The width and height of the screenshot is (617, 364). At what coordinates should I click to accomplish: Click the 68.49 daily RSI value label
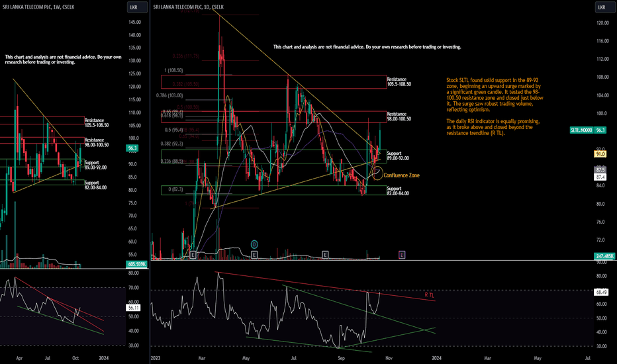click(x=602, y=292)
